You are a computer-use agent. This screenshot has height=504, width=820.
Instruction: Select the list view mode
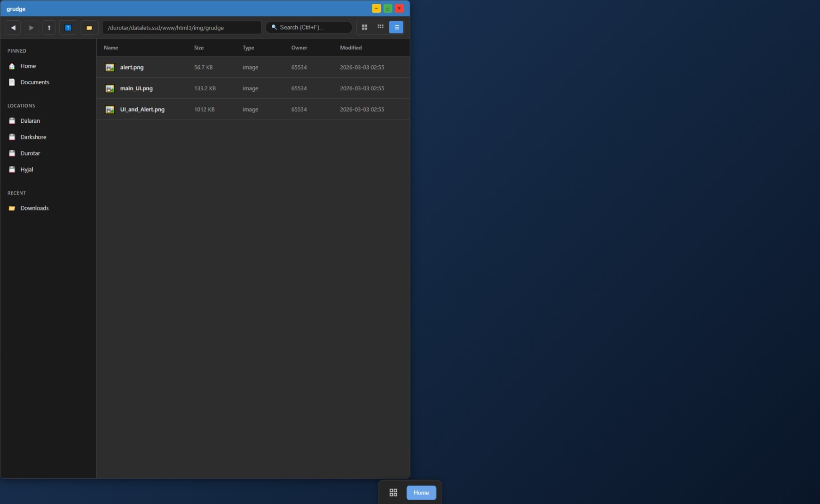[x=396, y=27]
